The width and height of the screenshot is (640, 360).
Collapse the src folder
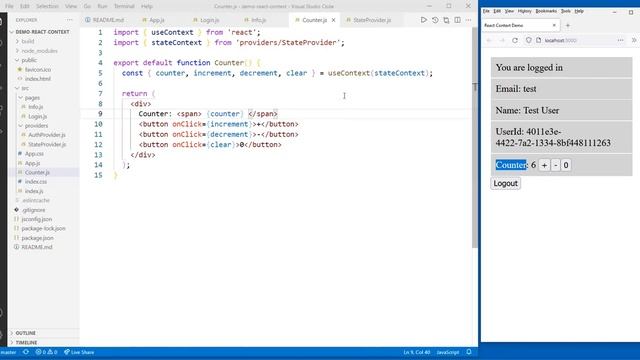(x=24, y=88)
